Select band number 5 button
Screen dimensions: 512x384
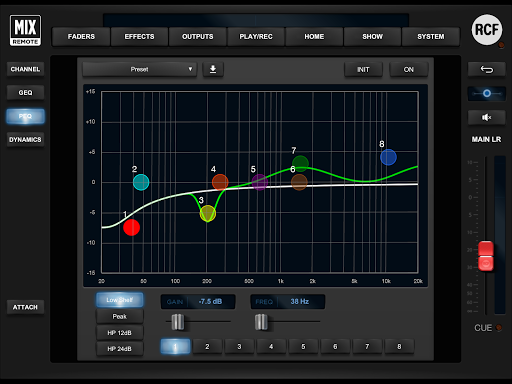click(303, 347)
